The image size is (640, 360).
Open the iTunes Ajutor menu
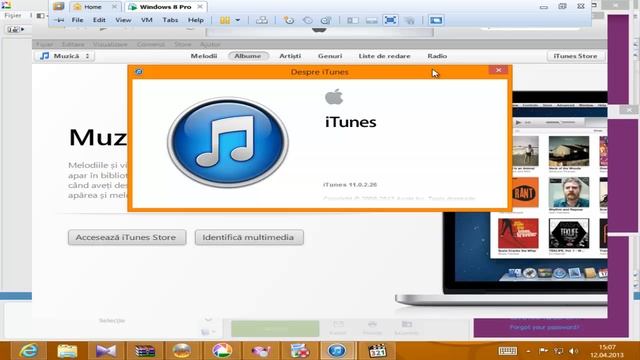(x=210, y=44)
